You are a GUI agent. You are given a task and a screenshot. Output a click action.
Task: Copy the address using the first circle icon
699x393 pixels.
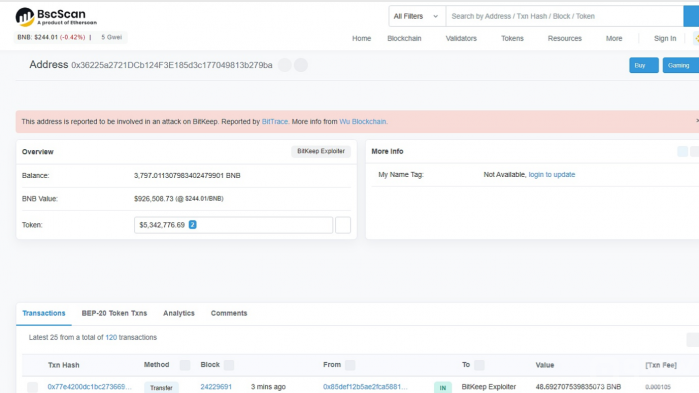tap(284, 65)
